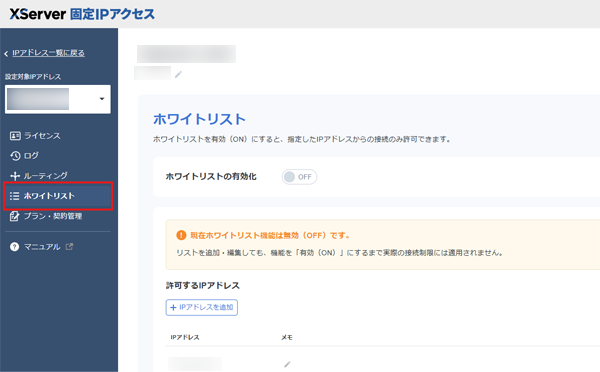
Task: Click the orange warning exclamation icon
Action: pyautogui.click(x=181, y=235)
